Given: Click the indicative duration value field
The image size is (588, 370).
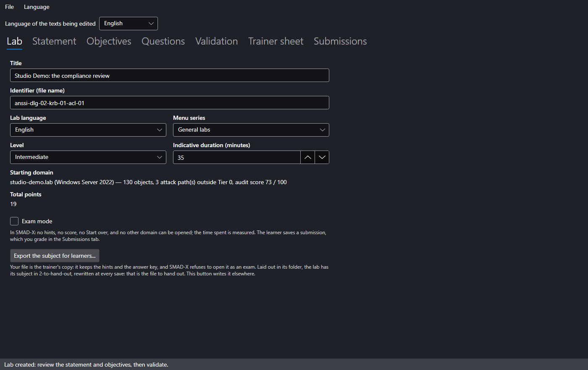Looking at the screenshot, I should [237, 157].
